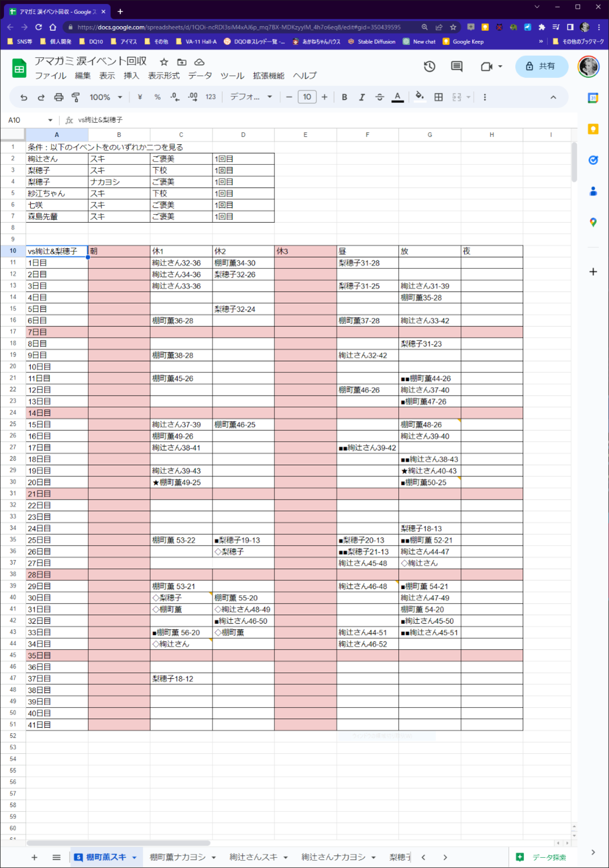Expand the zoom 100% dropdown
The height and width of the screenshot is (868, 609).
(106, 97)
